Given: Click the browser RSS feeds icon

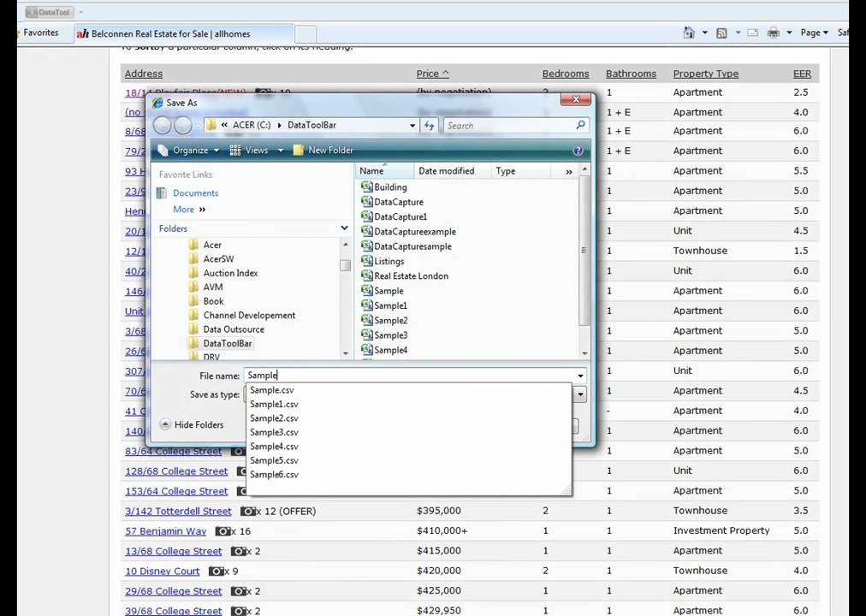Looking at the screenshot, I should pyautogui.click(x=721, y=33).
